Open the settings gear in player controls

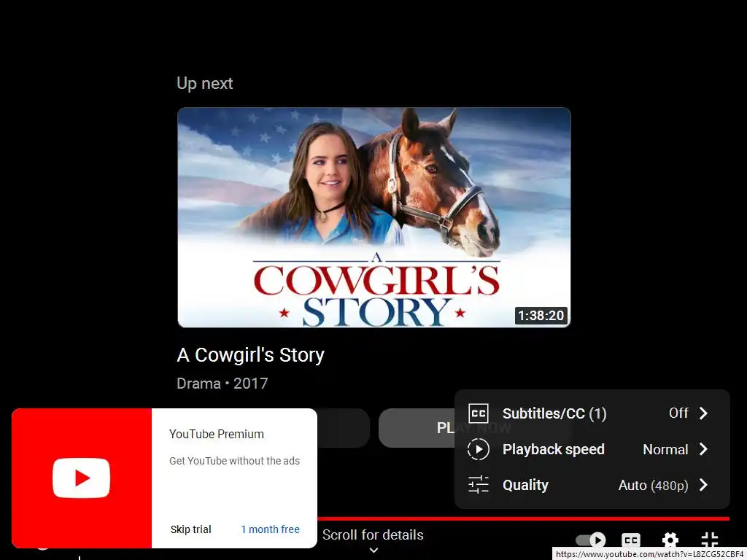pyautogui.click(x=670, y=540)
